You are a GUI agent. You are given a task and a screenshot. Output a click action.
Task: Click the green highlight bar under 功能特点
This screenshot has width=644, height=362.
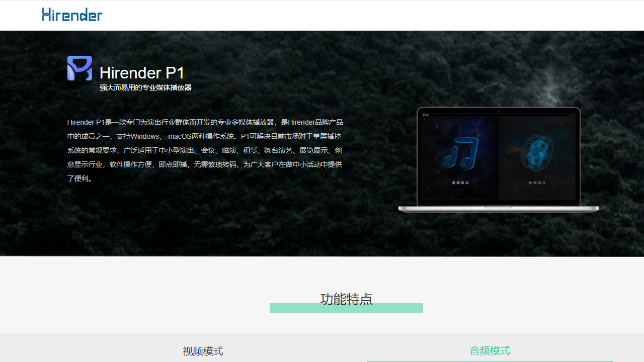click(x=346, y=308)
